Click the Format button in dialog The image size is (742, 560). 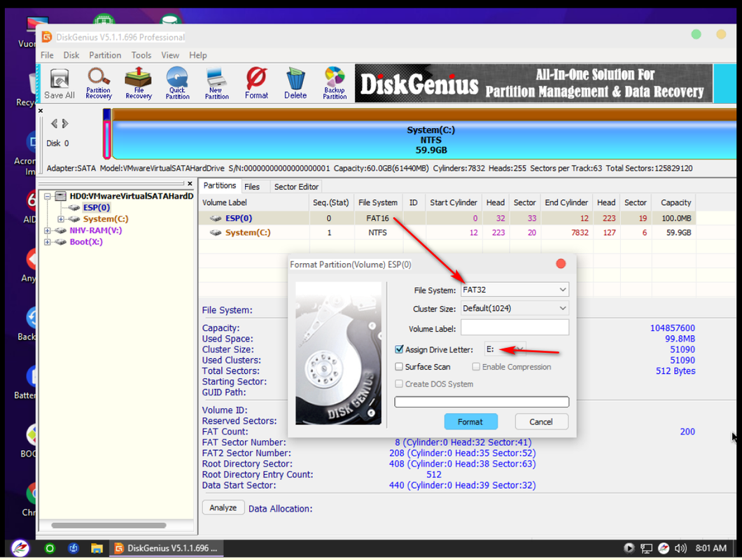[470, 421]
